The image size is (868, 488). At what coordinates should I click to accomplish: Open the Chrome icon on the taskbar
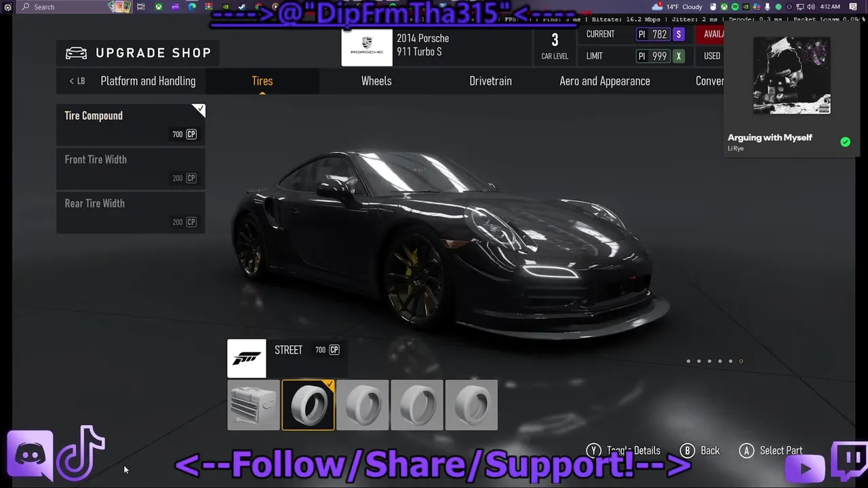coord(258,7)
